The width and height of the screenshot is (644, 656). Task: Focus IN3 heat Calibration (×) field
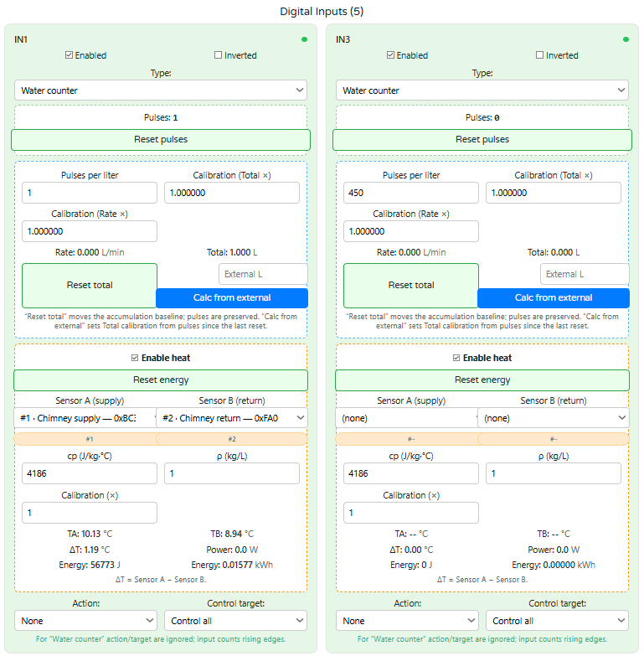point(411,513)
